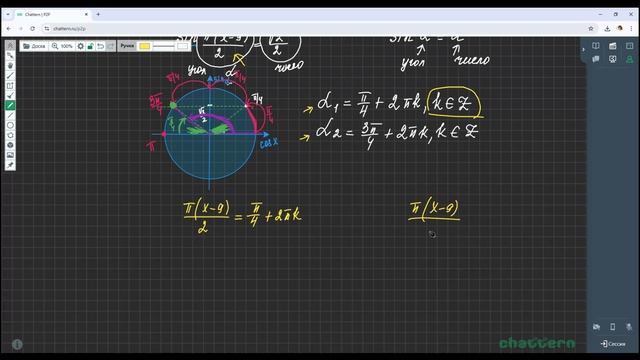The height and width of the screenshot is (360, 640).
Task: Go forward in browser history
Action: tap(20, 29)
